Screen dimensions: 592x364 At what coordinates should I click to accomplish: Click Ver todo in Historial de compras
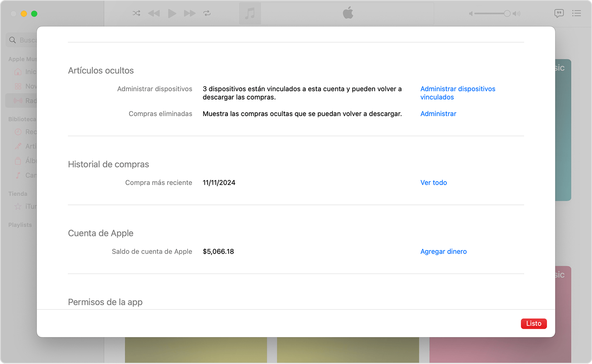(x=434, y=182)
